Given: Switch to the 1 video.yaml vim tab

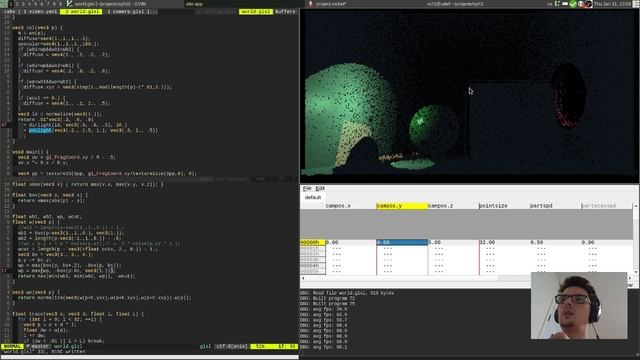Looking at the screenshot, I should [40, 11].
